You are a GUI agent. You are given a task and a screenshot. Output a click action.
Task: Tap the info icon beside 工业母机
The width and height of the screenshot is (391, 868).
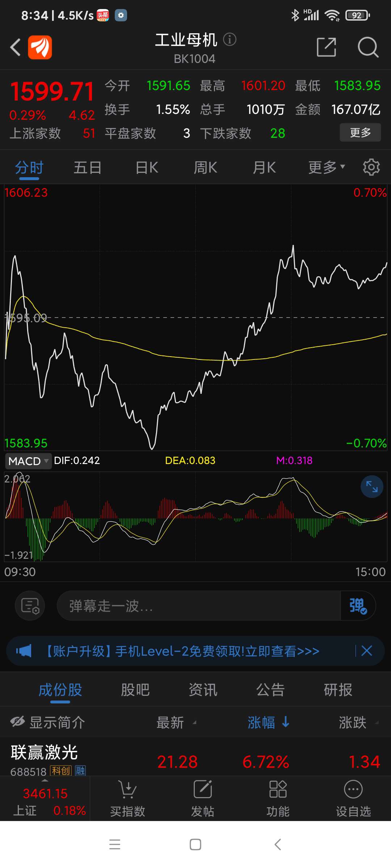click(230, 39)
